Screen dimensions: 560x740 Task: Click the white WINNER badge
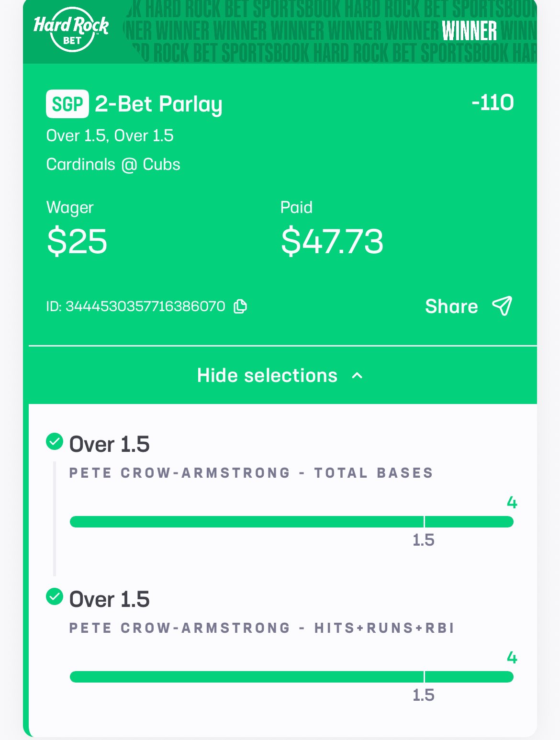click(469, 32)
